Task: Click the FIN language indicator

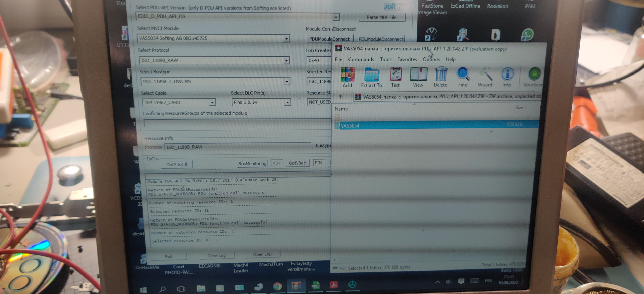Action: [488, 280]
